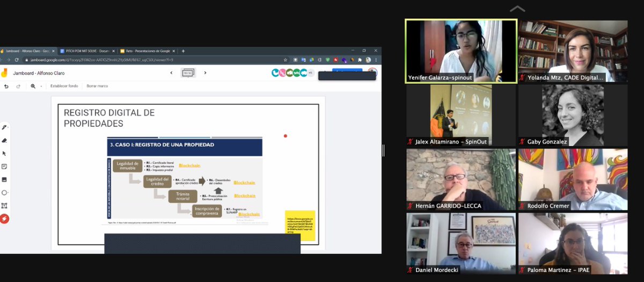Click the muted mic icon beside Yolanda Mtz
The image size is (644, 282).
pos(522,77)
